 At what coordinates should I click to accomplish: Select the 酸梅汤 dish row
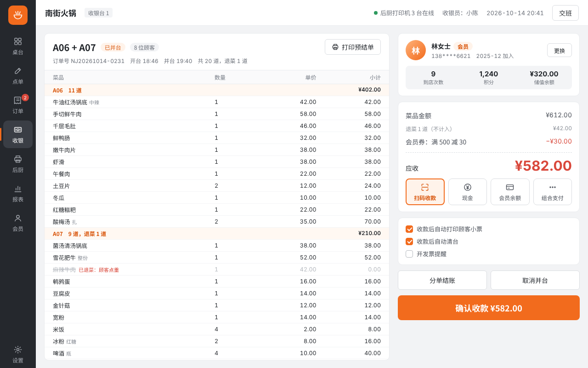(x=217, y=222)
